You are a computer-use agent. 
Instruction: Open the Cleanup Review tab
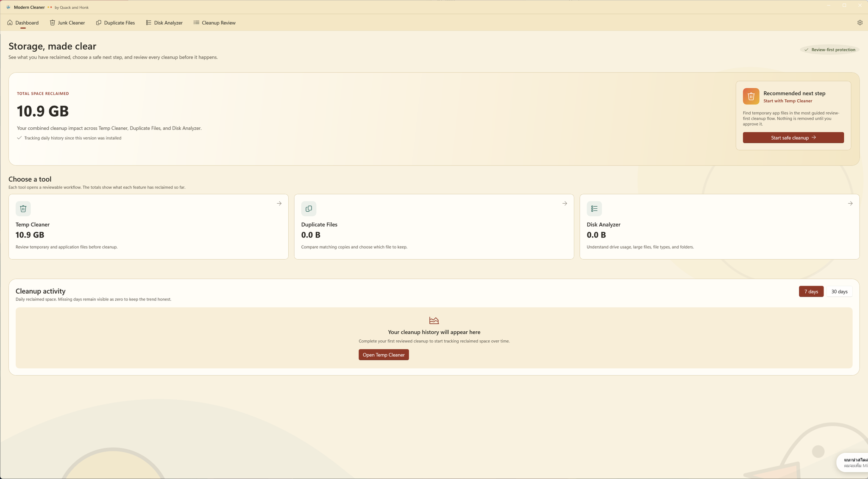(214, 22)
